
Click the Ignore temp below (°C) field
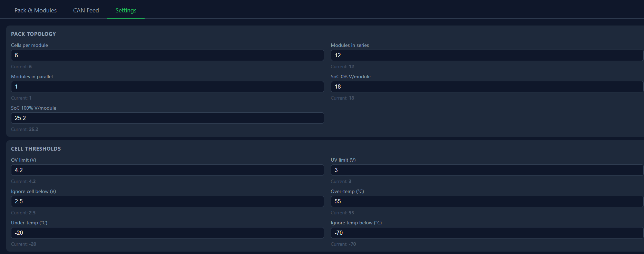[x=487, y=233]
